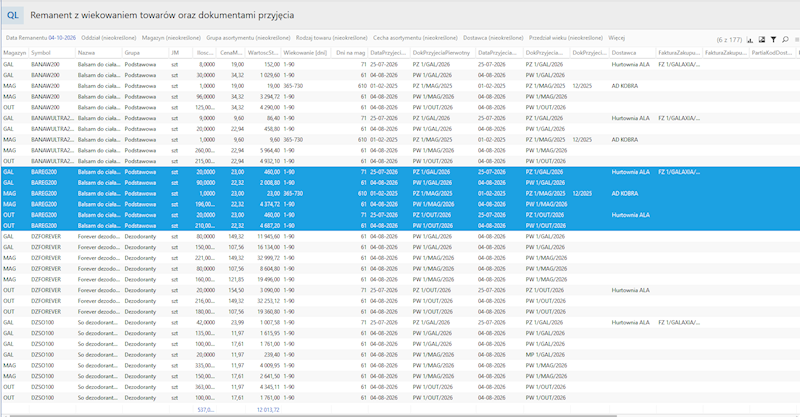Sort by Dostawca column header
Image resolution: width=800 pixels, height=417 pixels.
click(633, 53)
